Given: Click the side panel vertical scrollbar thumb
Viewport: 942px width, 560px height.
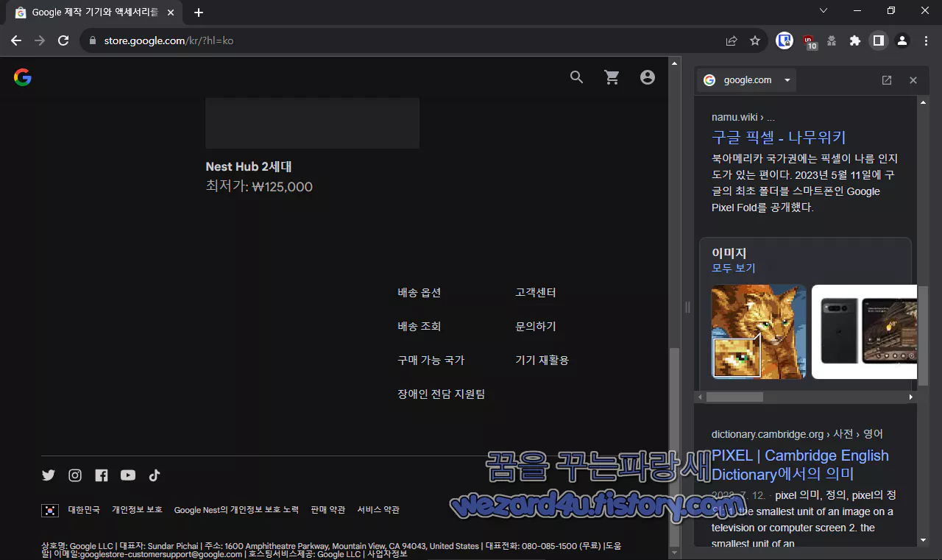Looking at the screenshot, I should point(924,336).
